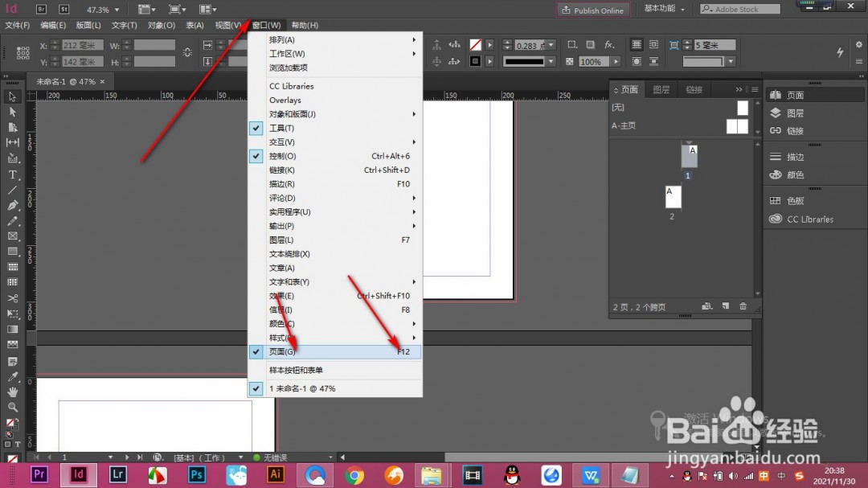Click the Create New Page button

point(725,306)
